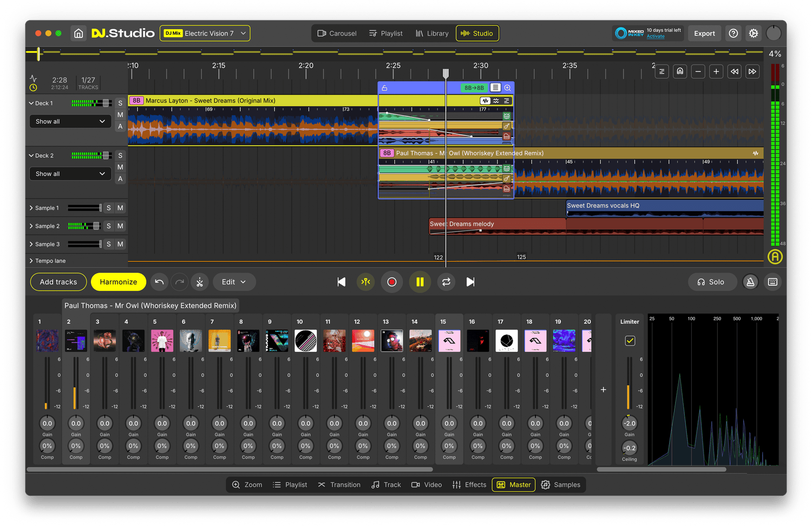
Task: Open the Transition tab at bottom
Action: (339, 485)
